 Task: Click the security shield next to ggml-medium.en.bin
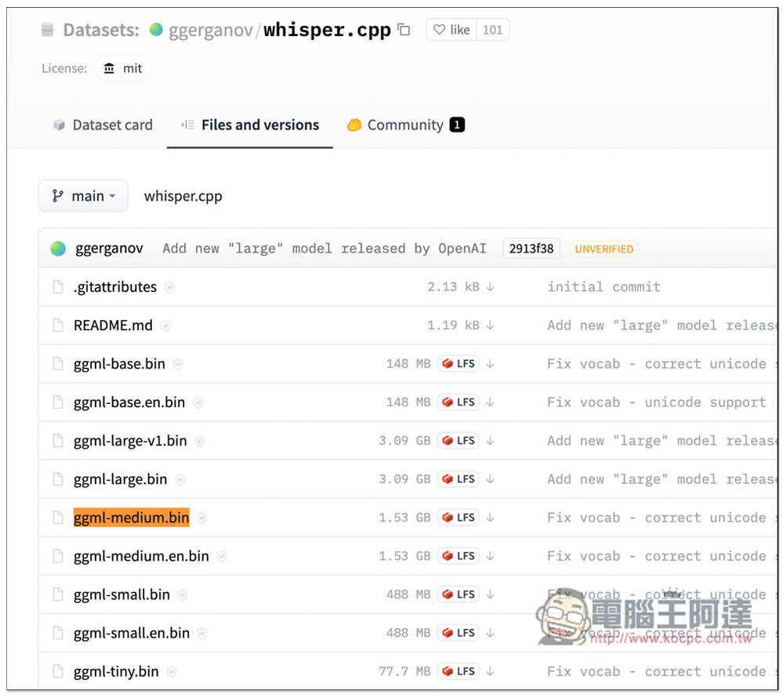tap(222, 557)
